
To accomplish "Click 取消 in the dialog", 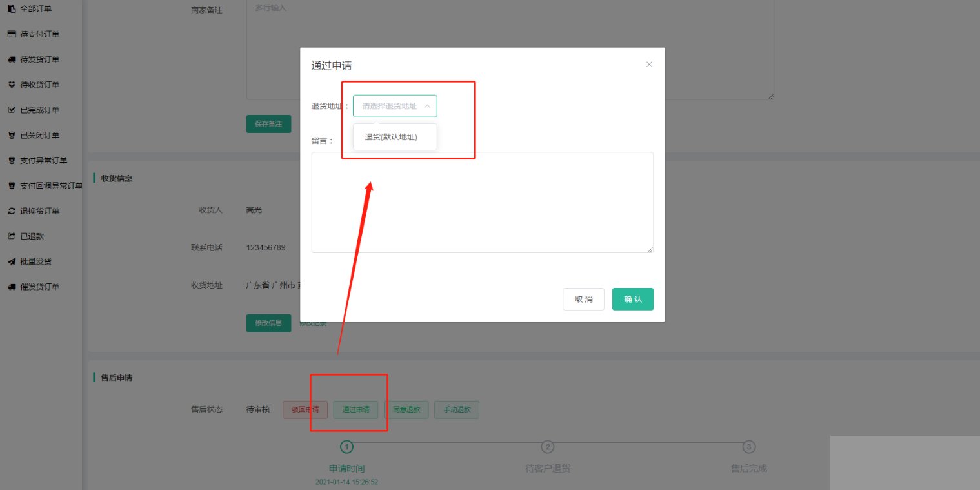I will pos(583,299).
